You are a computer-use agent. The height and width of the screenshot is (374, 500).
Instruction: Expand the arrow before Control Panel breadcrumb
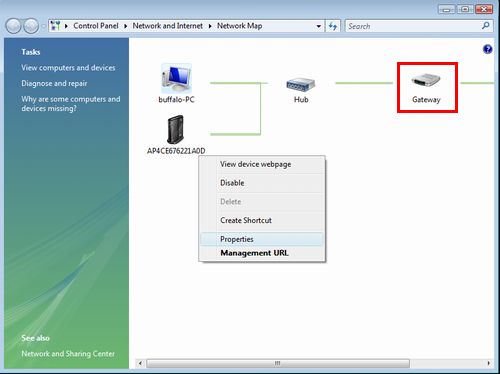pyautogui.click(x=66, y=26)
